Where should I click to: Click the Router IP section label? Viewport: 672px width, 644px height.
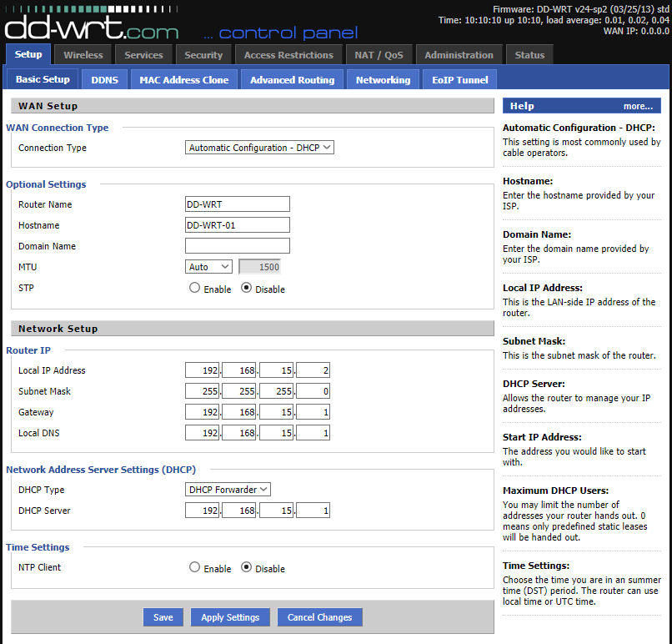(28, 350)
